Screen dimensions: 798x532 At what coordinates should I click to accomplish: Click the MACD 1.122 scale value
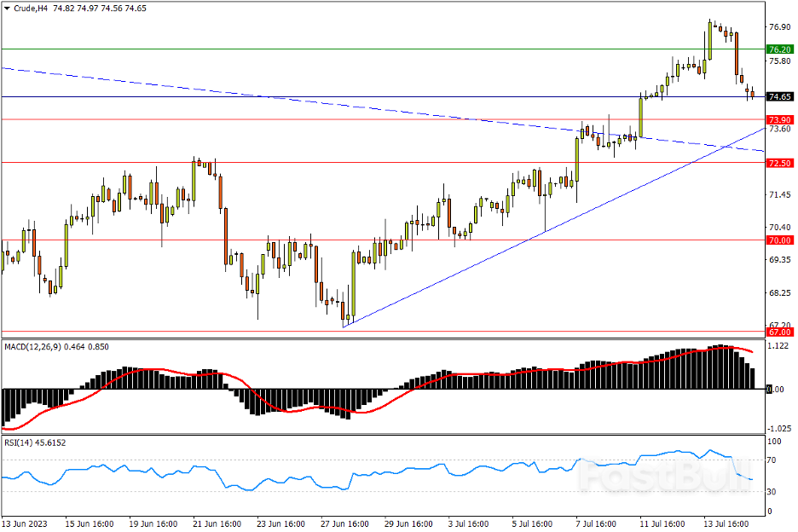click(777, 347)
